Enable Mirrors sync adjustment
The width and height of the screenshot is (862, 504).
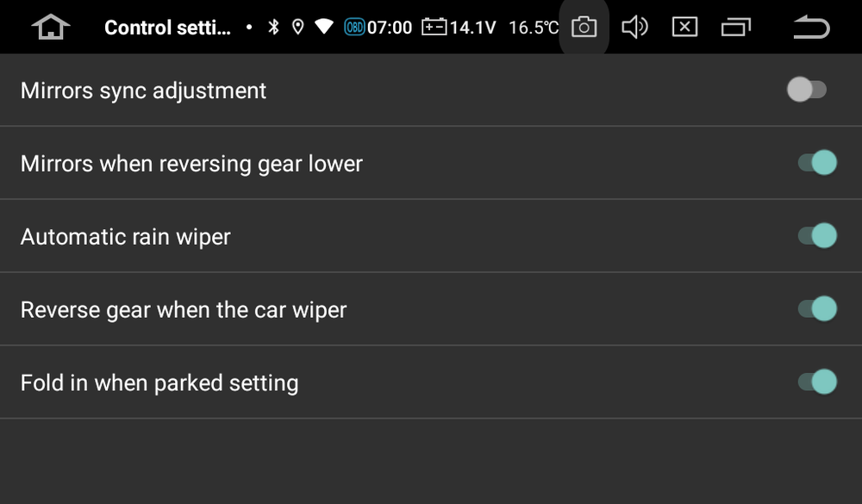pyautogui.click(x=807, y=89)
